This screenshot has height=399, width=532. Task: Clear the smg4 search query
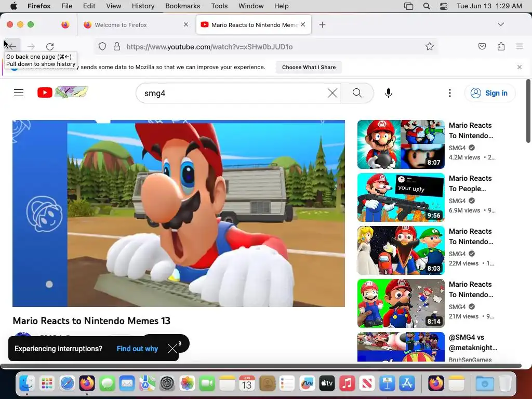click(332, 93)
